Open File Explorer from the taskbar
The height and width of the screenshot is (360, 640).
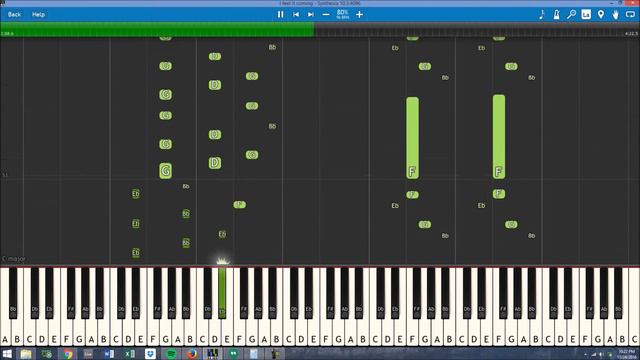pyautogui.click(x=26, y=354)
